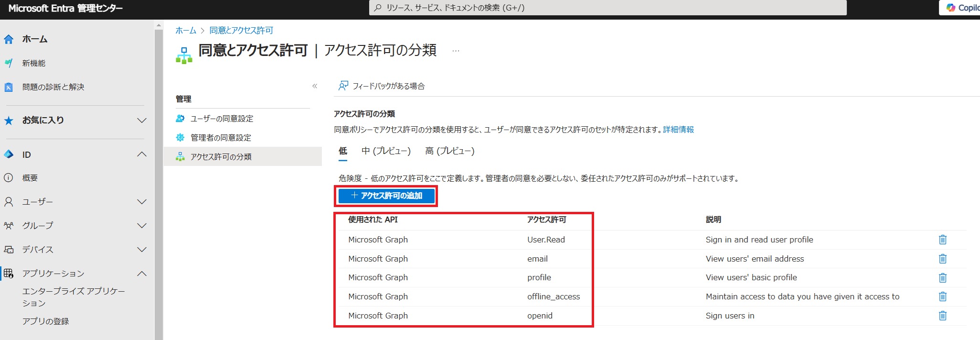Click the 同意とアクセス許可 breadcrumb link
This screenshot has height=340, width=980.
point(241,31)
